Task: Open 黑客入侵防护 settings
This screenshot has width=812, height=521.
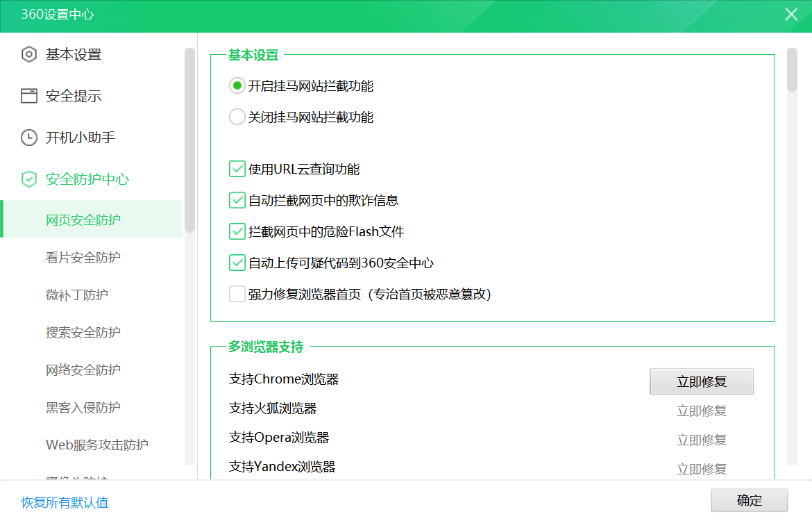Action: (83, 408)
